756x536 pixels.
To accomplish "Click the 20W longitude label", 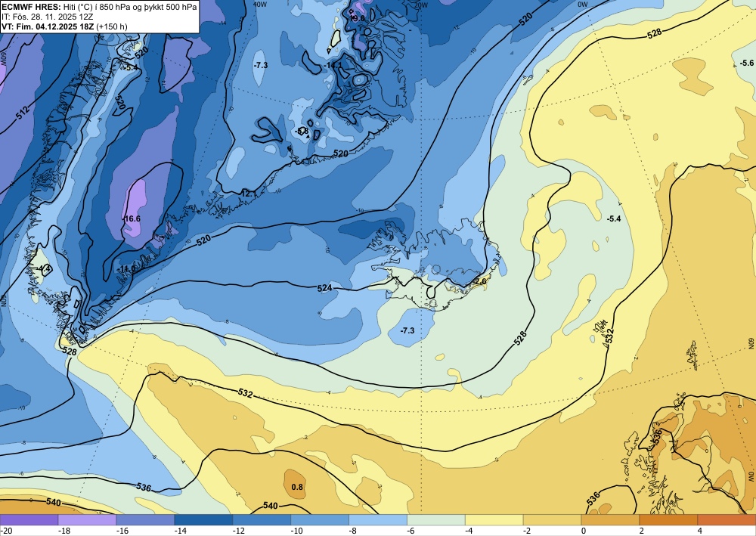I will click(x=421, y=5).
